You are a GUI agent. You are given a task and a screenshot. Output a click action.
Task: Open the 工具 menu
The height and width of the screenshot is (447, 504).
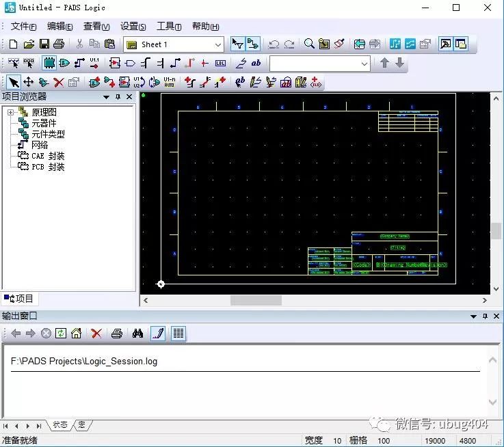click(x=169, y=26)
